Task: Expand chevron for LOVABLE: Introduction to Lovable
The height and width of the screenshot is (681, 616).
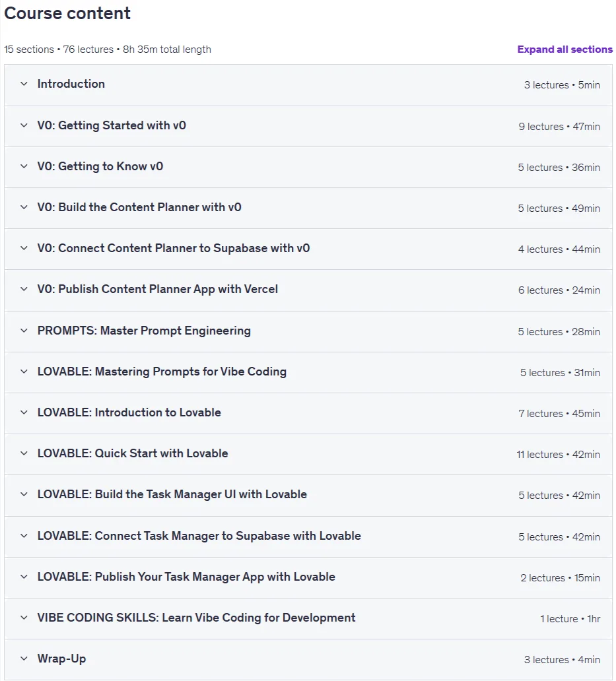Action: pos(24,412)
